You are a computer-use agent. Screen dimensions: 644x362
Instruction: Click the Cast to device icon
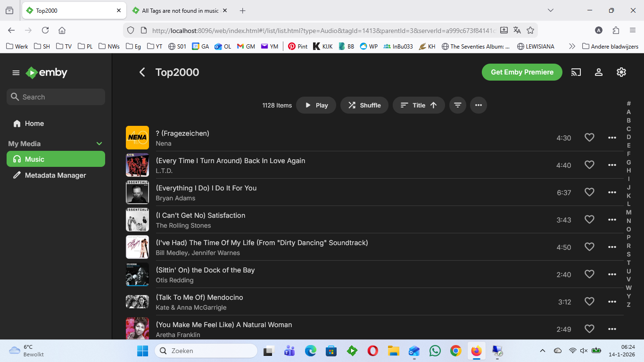[x=576, y=72]
